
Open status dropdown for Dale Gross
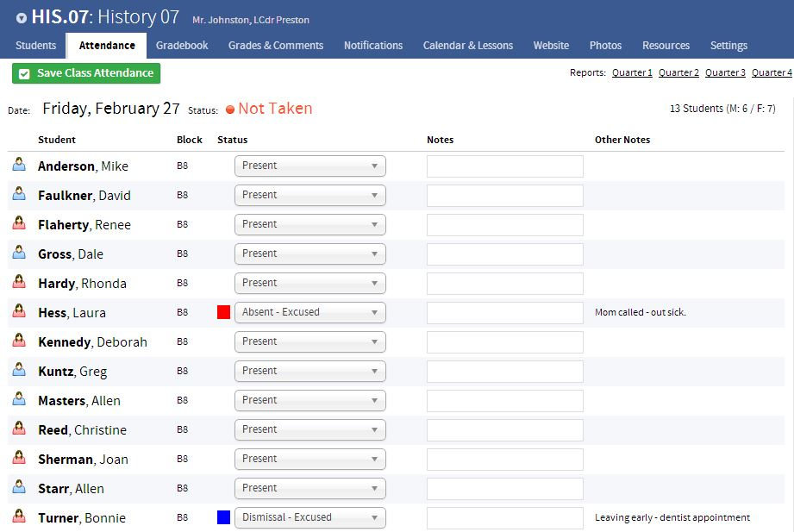tap(309, 254)
